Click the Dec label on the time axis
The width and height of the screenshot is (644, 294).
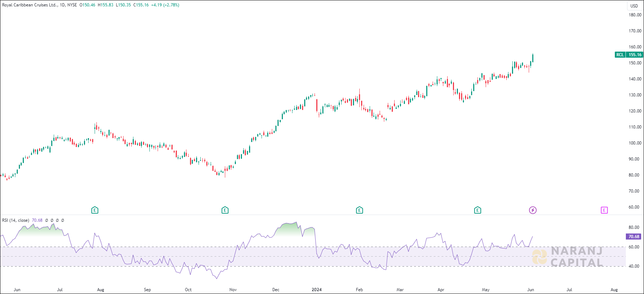[x=276, y=289]
